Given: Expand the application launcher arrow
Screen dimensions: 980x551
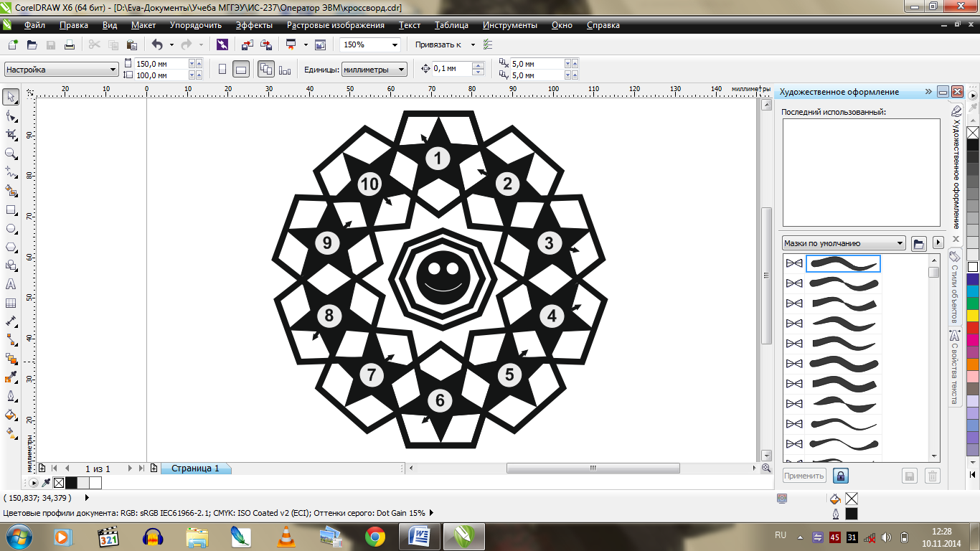Looking at the screenshot, I should click(x=306, y=44).
